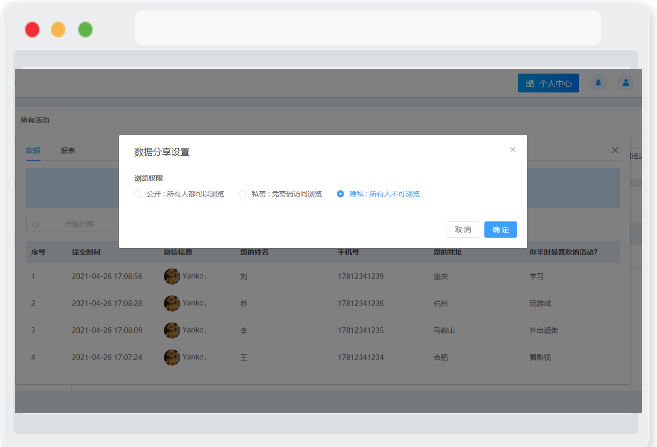
Task: Focus the 开始日期 date input
Action: 80,224
